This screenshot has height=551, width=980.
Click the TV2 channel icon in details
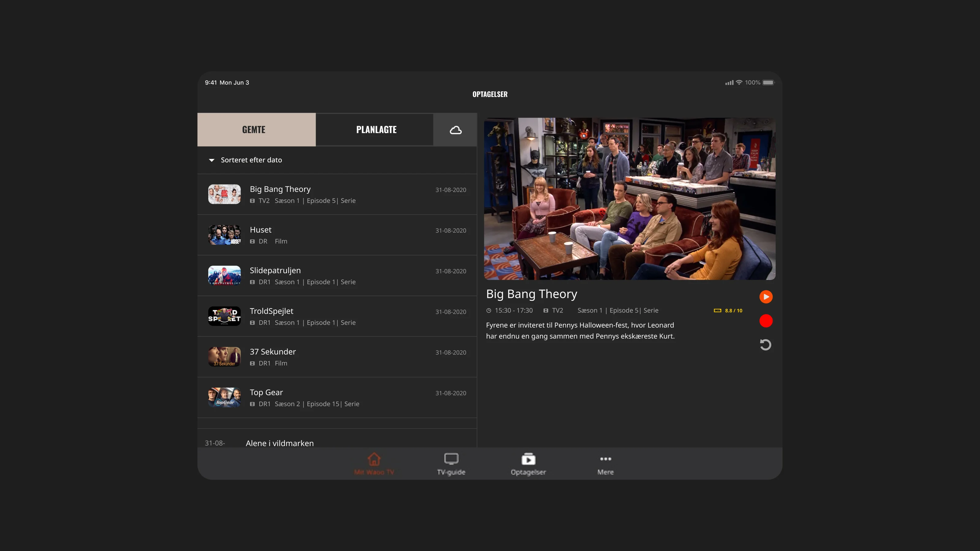click(x=545, y=311)
